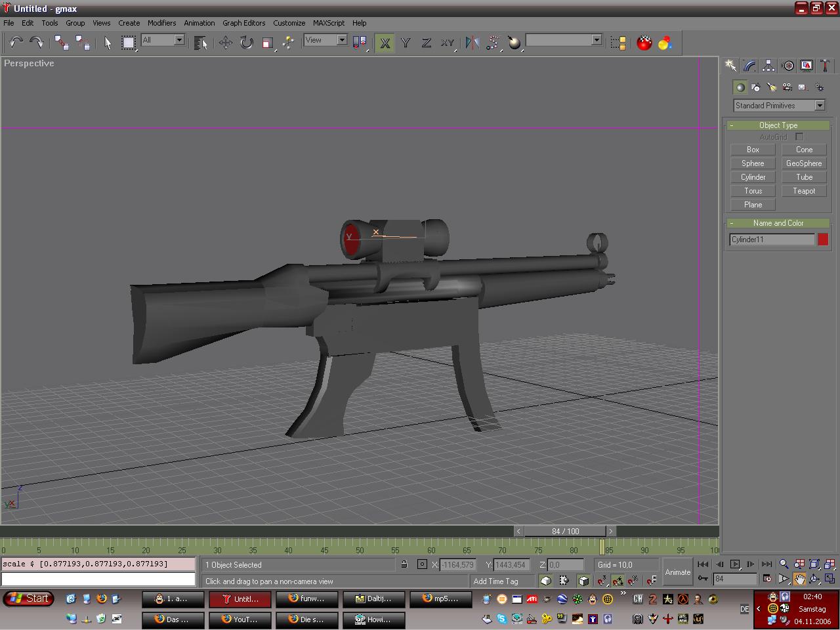Viewport: 840px width, 630px height.
Task: Open the Graph Editors menu
Action: tap(243, 22)
